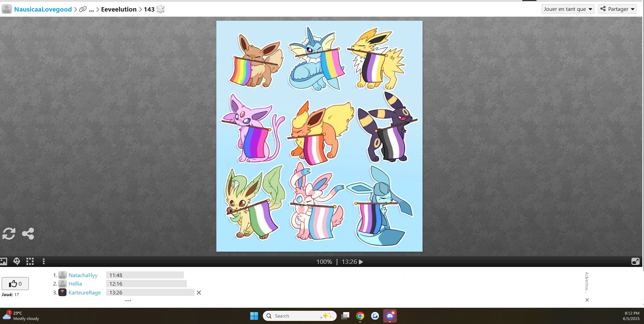
Task: Open Discord from the taskbar
Action: pos(390,316)
